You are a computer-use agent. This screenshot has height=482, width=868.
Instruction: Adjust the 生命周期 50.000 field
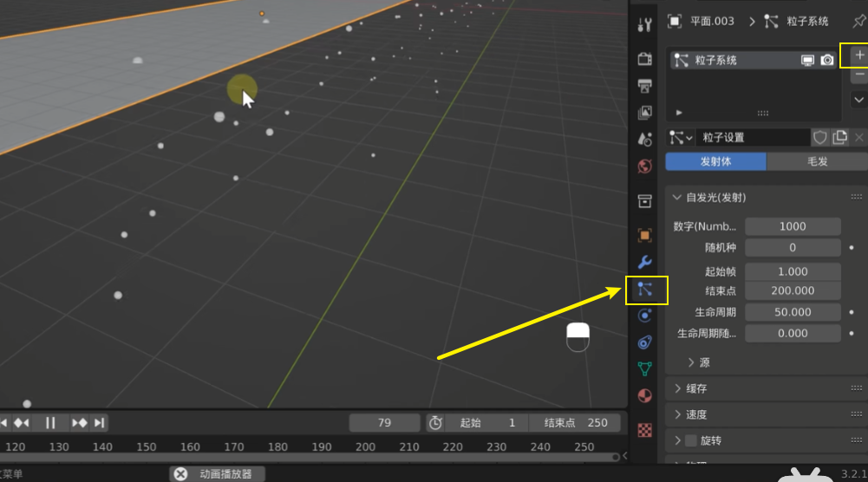(x=793, y=312)
